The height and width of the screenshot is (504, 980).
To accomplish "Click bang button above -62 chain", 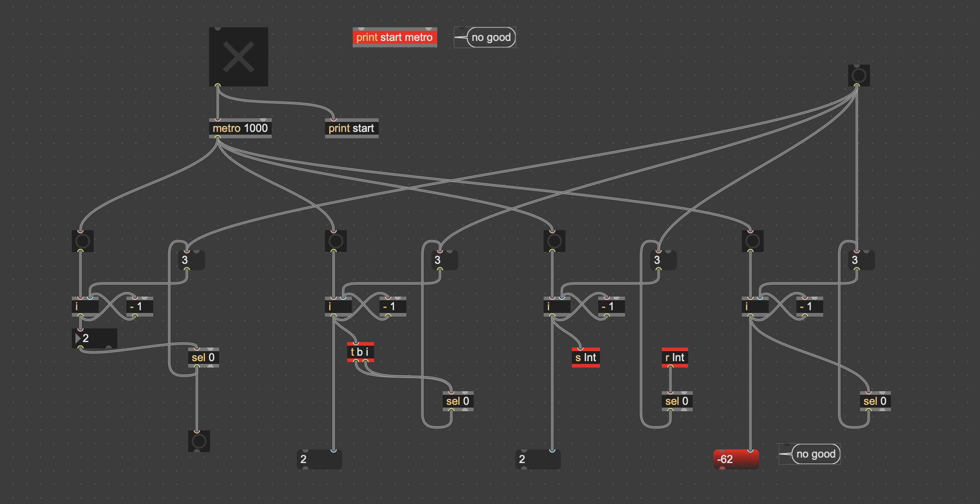I will 752,241.
